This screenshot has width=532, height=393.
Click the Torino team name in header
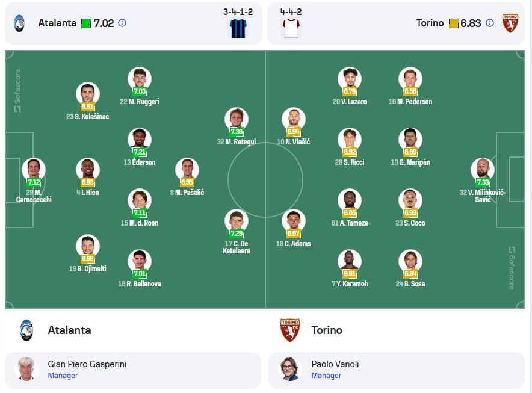430,23
